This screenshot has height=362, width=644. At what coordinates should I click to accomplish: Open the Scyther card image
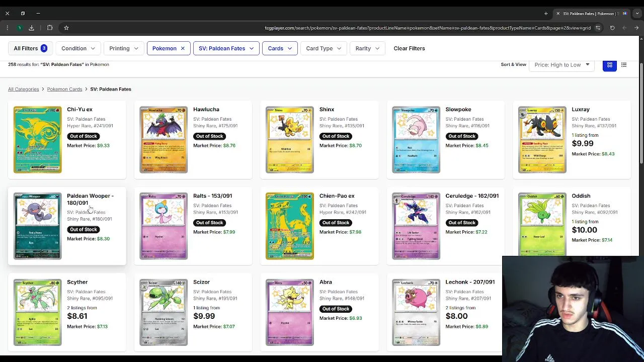[38, 312]
